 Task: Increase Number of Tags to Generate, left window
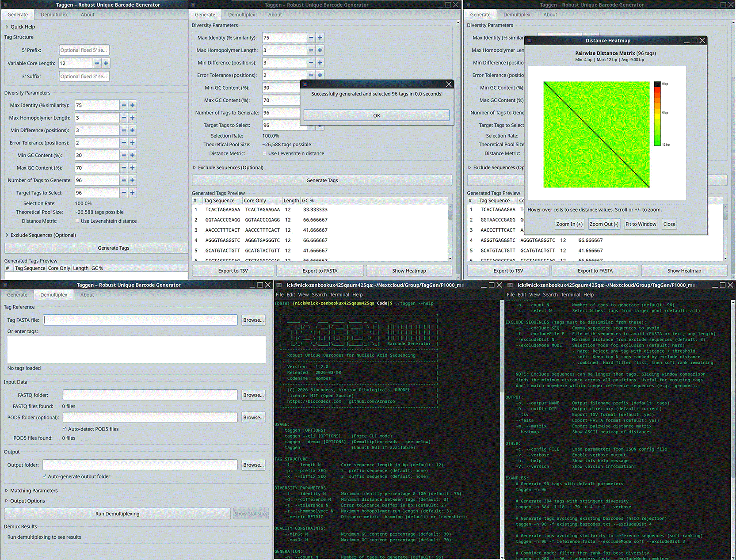tap(132, 180)
